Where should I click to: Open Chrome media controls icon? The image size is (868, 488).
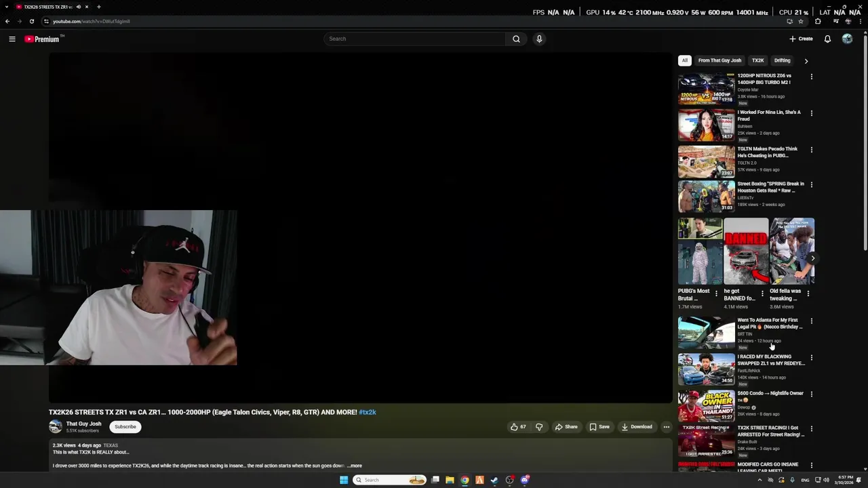836,21
